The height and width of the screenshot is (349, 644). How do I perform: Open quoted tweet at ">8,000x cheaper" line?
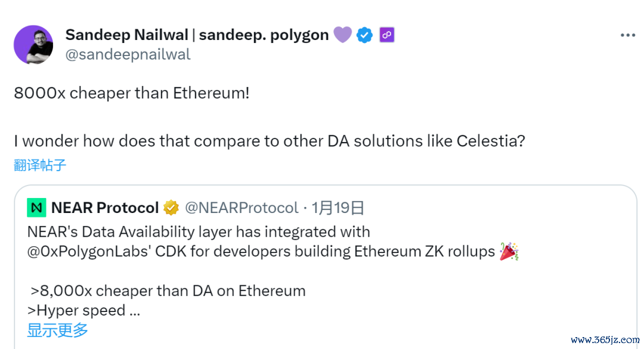[x=168, y=291]
